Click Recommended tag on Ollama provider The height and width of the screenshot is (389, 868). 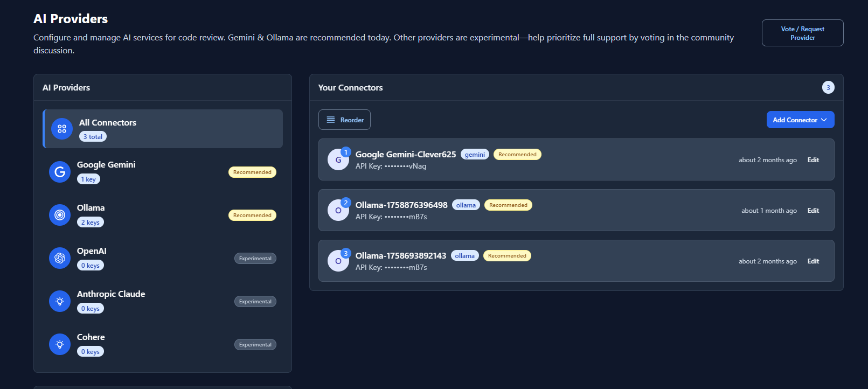point(252,216)
